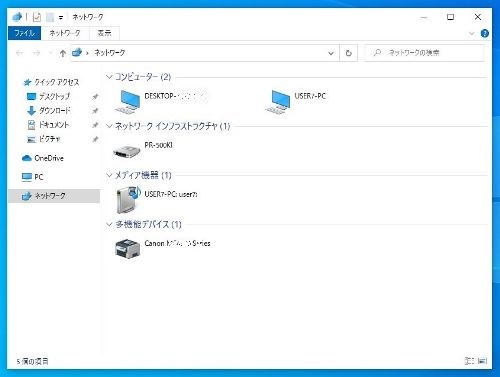Click the Network icon in the title bar
Viewport: 500px width, 377px height.
17,16
